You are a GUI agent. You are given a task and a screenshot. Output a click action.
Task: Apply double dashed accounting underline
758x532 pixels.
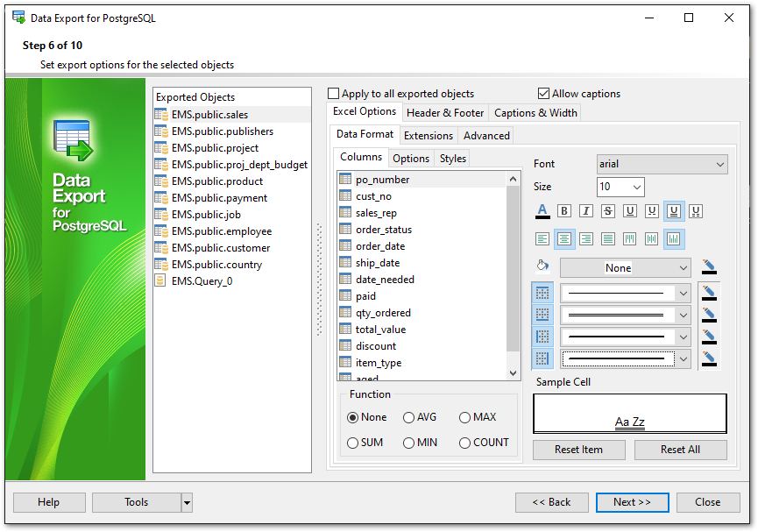coord(696,211)
